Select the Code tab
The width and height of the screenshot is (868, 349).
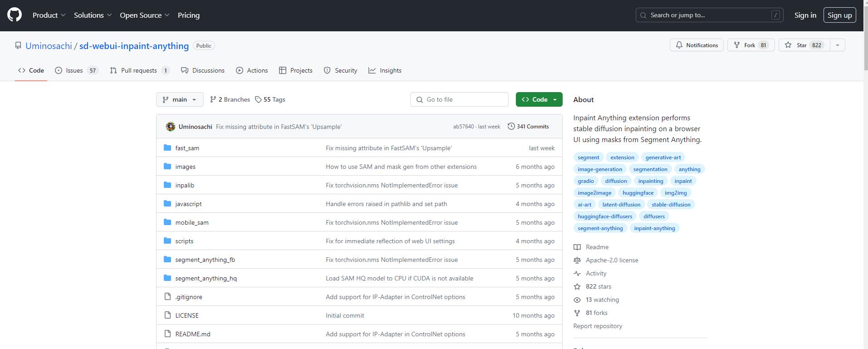[x=31, y=70]
